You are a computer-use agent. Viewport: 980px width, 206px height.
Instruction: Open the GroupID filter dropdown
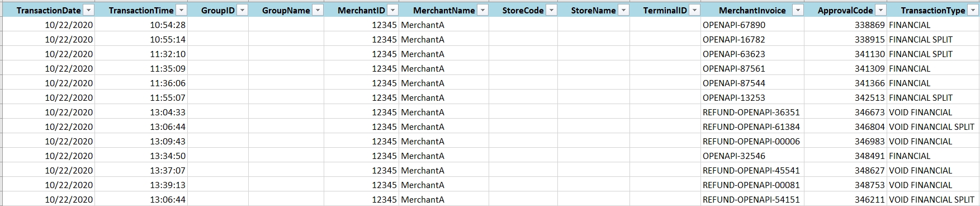pos(242,11)
